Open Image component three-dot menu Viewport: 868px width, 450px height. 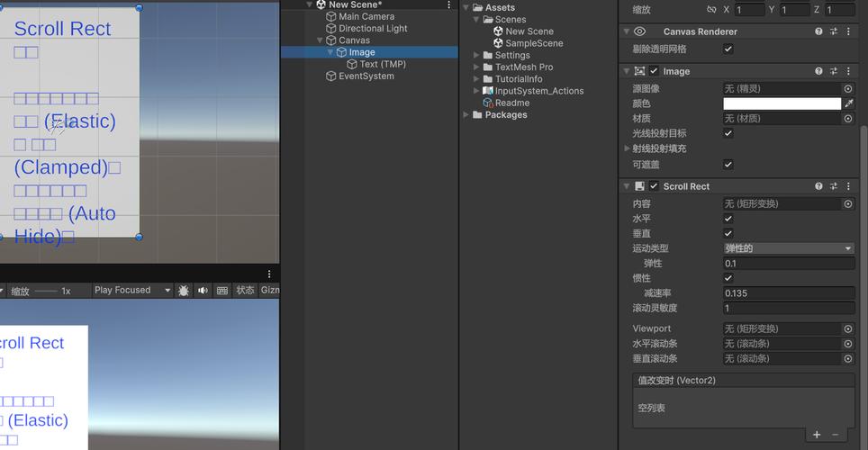tap(848, 71)
